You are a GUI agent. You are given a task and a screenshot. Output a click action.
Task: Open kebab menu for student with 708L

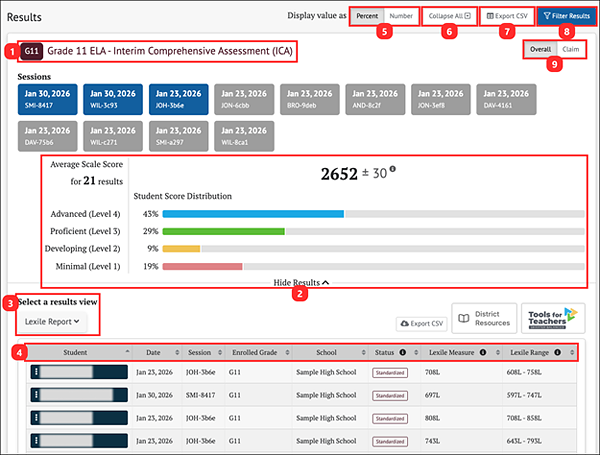tap(36, 372)
